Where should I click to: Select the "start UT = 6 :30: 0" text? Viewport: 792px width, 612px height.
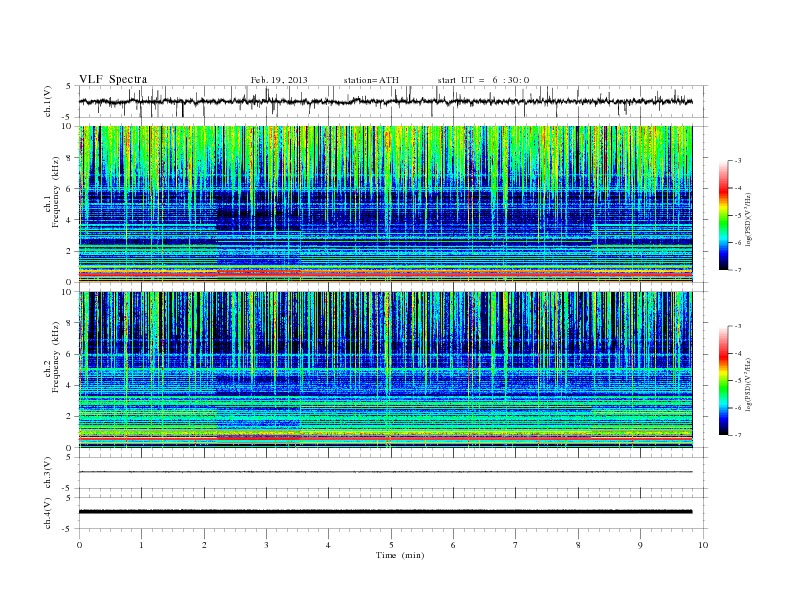coord(483,80)
